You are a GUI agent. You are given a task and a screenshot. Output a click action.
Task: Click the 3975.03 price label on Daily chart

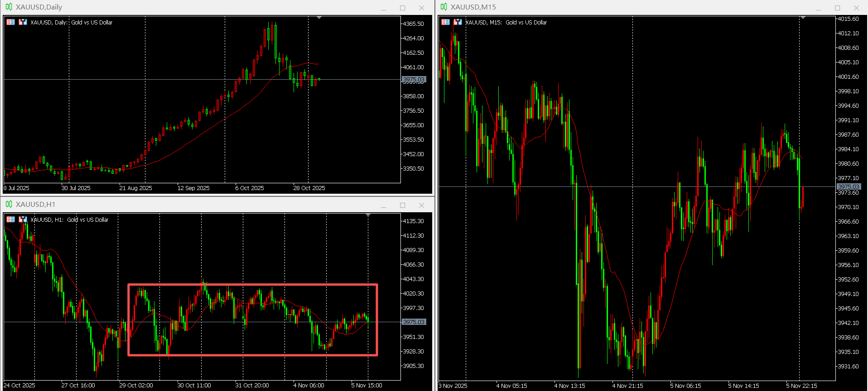[x=414, y=79]
